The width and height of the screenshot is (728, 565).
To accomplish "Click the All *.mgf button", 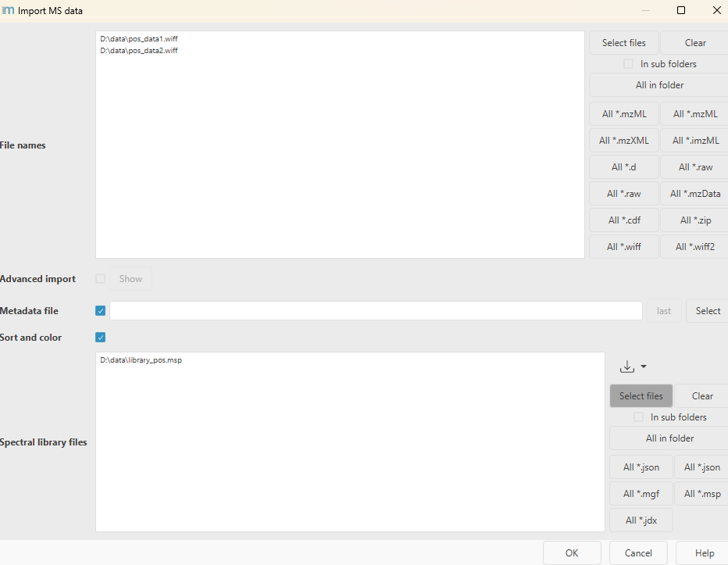I will pos(641,494).
